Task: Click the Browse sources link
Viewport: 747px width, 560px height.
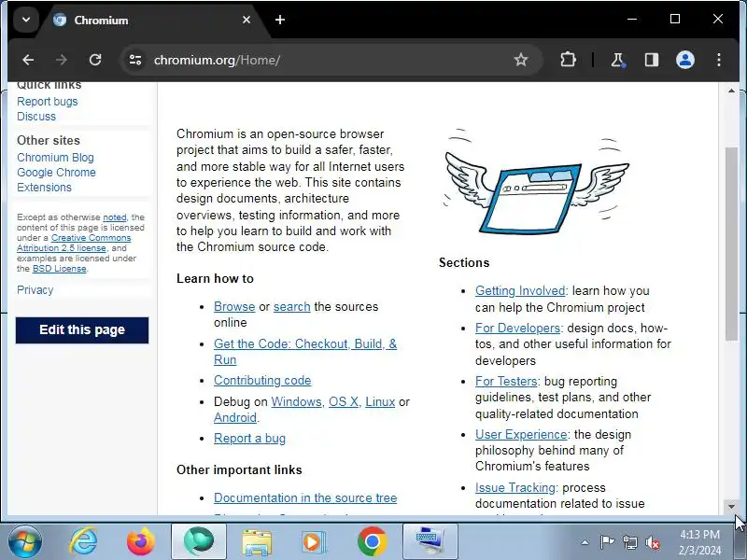Action: [234, 307]
